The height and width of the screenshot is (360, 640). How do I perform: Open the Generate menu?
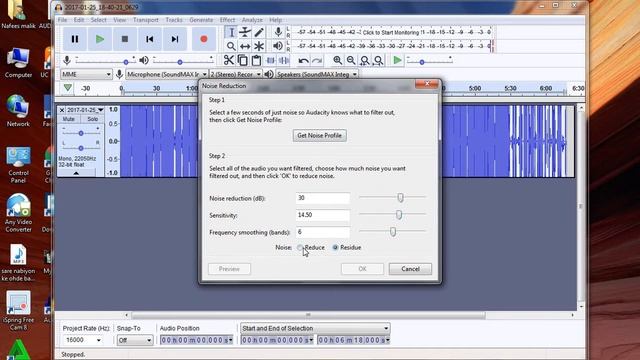[201, 20]
